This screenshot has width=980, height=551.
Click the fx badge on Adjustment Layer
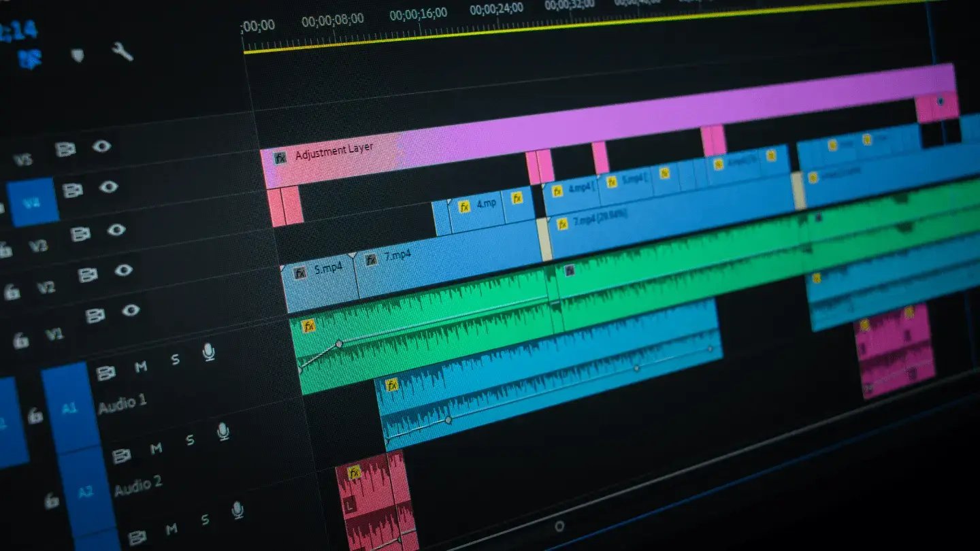pos(280,158)
